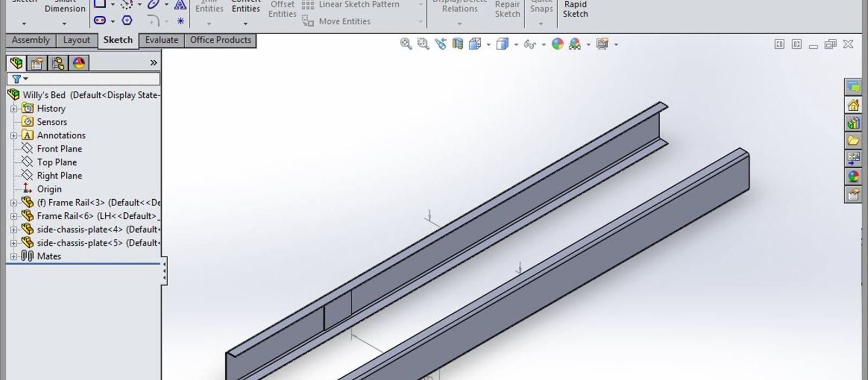
Task: Open View Palette task pane icon
Action: pos(853,159)
